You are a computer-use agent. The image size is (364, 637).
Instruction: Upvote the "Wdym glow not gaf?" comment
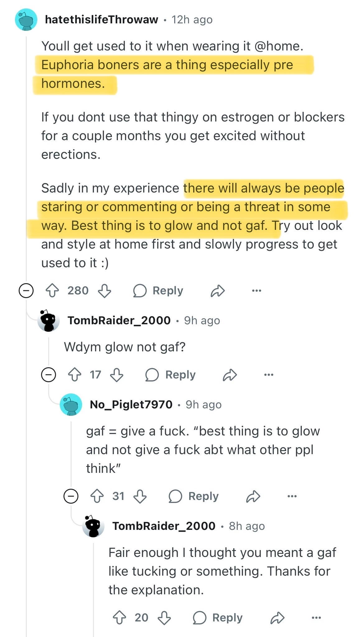(75, 374)
